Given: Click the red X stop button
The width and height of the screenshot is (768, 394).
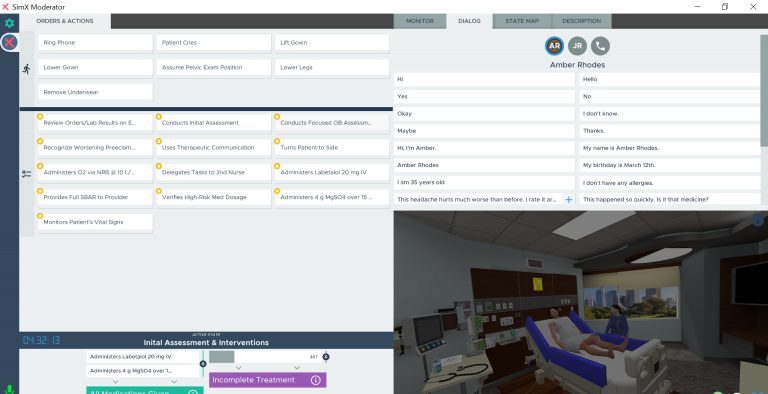Looking at the screenshot, I should tap(9, 43).
